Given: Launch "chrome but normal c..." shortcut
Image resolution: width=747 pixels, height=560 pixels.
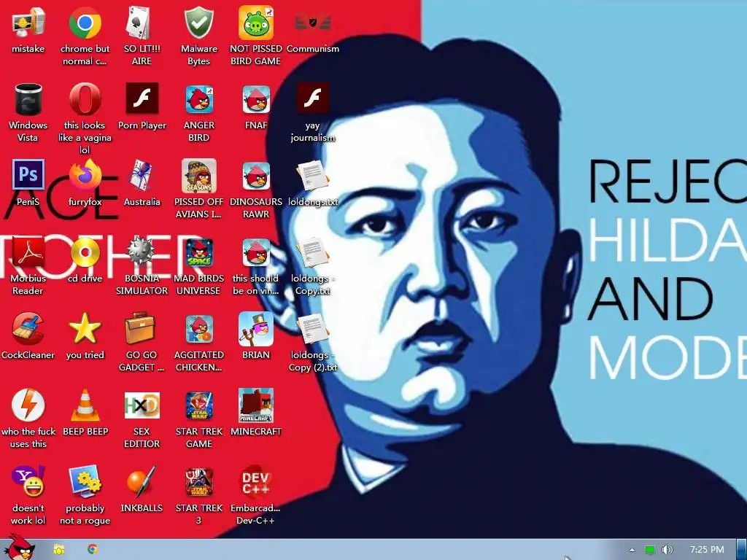Looking at the screenshot, I should point(85,23).
